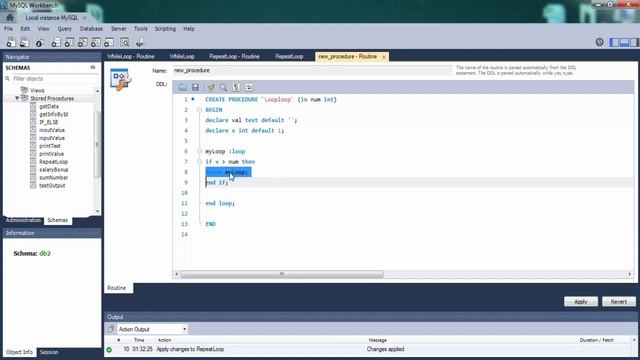This screenshot has height=360, width=640.
Task: Click the schema tree vertical scrollbar
Action: coord(97,144)
